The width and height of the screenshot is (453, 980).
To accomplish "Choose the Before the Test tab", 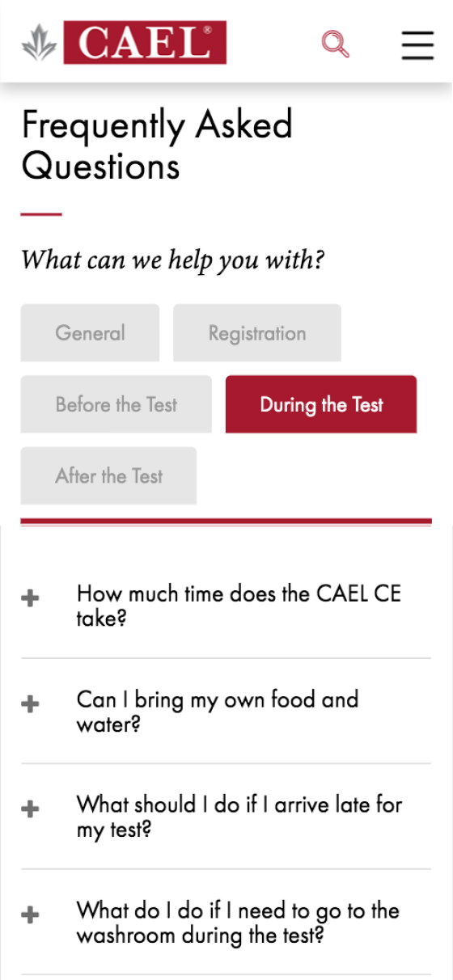I will [116, 404].
